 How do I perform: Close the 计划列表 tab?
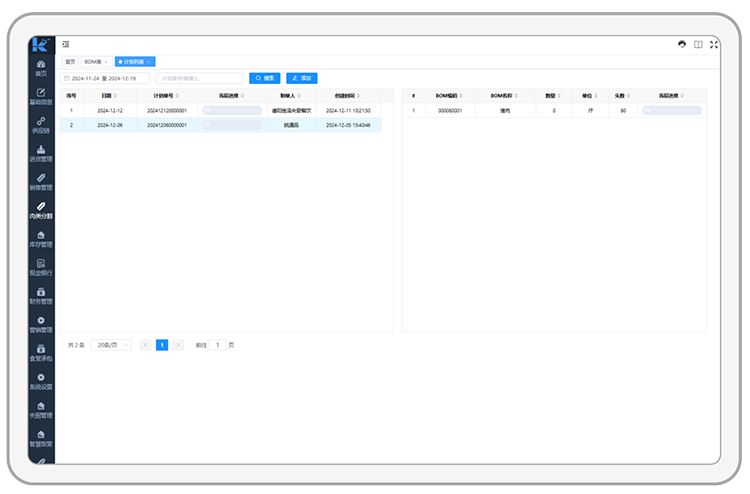(149, 62)
